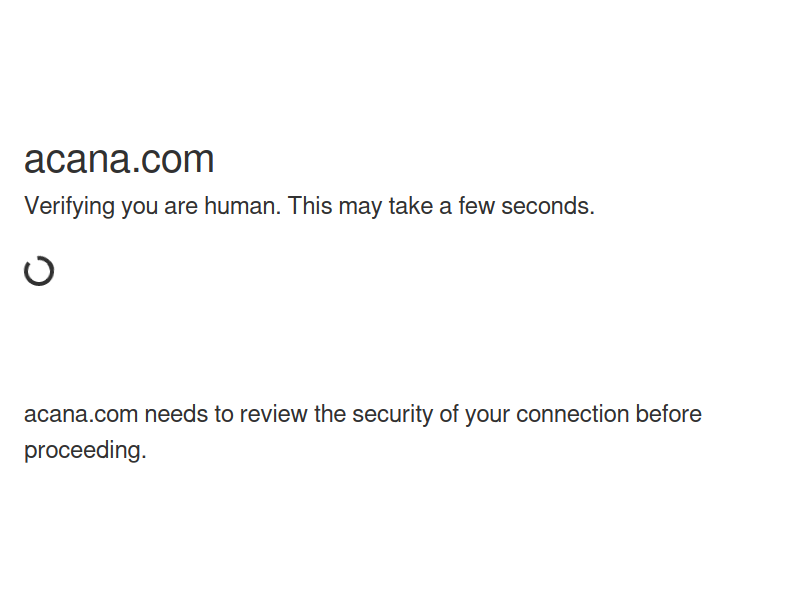The width and height of the screenshot is (800, 600).
Task: Click the word 'may' in the subtitle
Action: point(360,207)
